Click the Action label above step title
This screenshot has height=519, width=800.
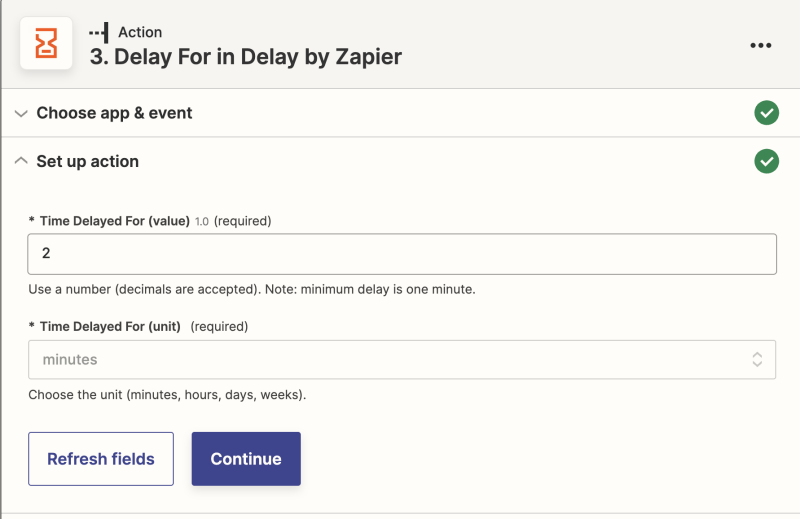tap(140, 32)
